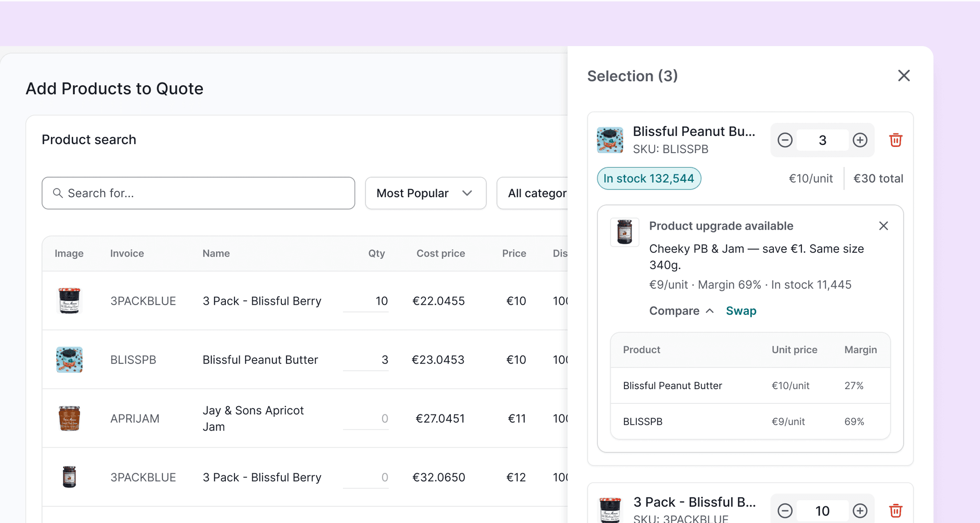The width and height of the screenshot is (980, 523).
Task: Collapse the Compare table
Action: point(681,311)
